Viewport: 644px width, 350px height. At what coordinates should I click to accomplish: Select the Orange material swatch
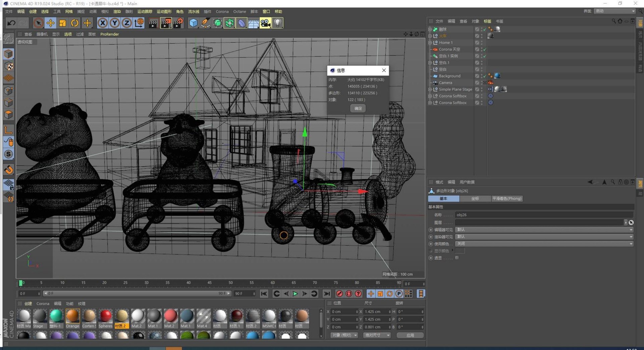click(72, 318)
